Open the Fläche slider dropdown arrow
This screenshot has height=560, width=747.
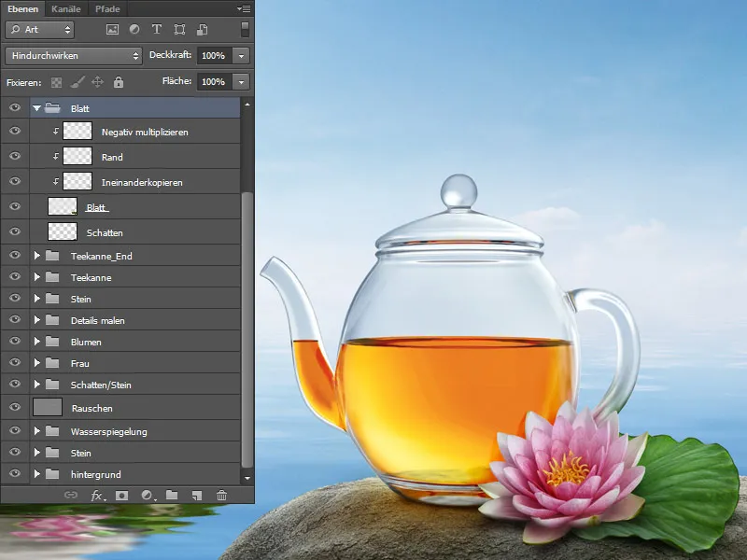tap(241, 82)
